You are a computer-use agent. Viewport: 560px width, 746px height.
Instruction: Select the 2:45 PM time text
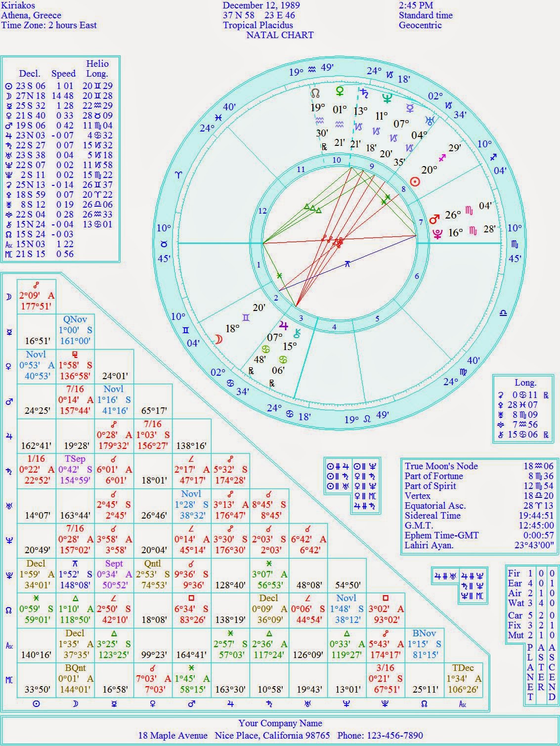pos(416,5)
